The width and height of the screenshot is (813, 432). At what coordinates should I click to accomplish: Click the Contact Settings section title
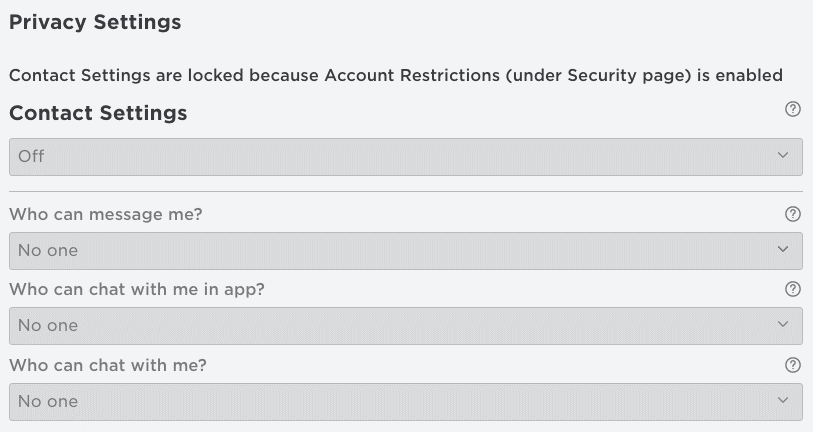pos(98,113)
